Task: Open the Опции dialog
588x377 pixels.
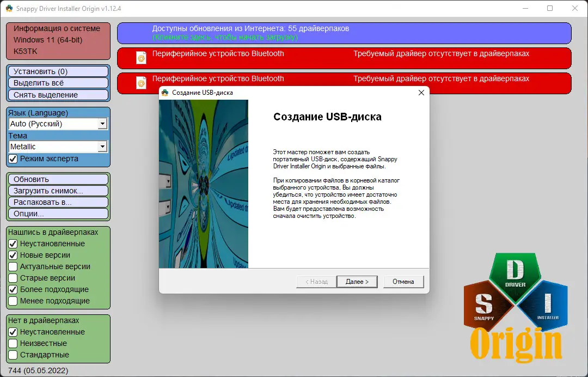Action: coord(58,214)
